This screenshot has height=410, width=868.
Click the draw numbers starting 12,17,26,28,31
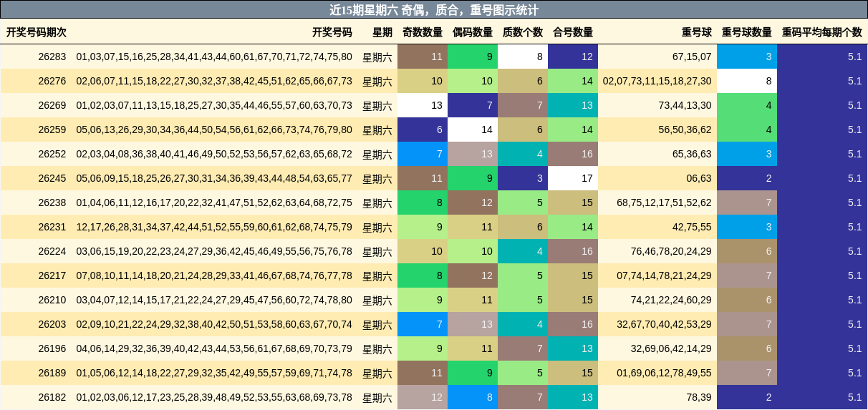(214, 227)
